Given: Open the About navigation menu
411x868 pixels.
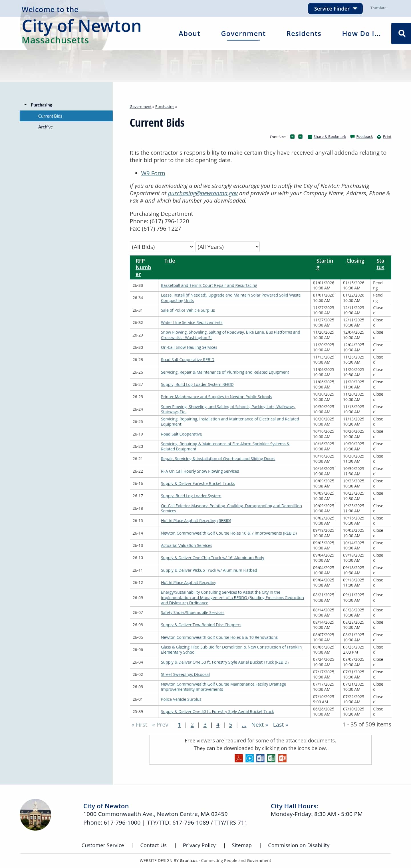Looking at the screenshot, I should (x=189, y=33).
